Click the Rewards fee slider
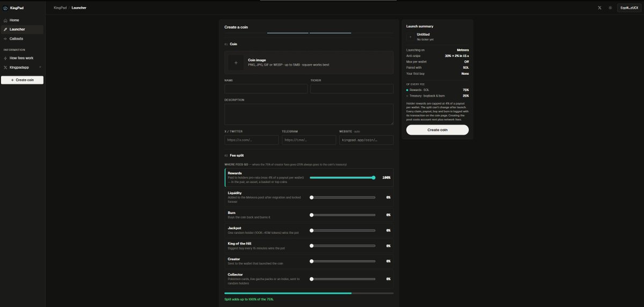This screenshot has width=644, height=307. click(x=342, y=178)
